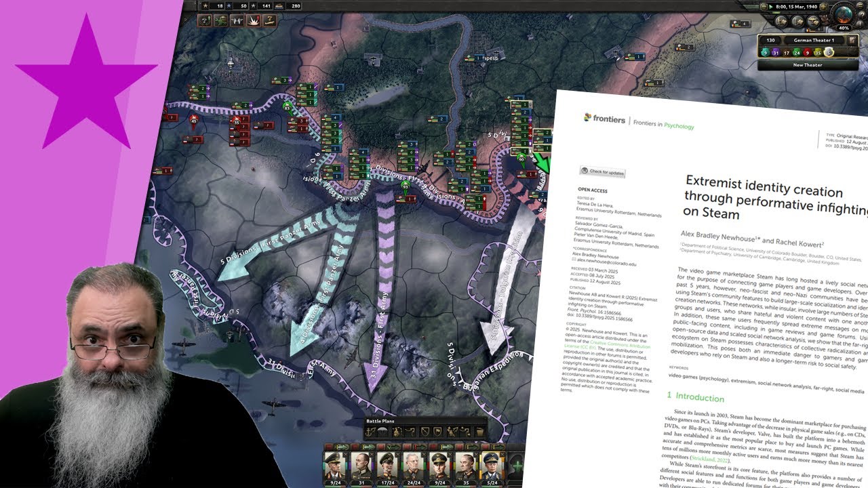This screenshot has width=868, height=488.
Task: Open the game menu button beside globe
Action: [x=860, y=5]
